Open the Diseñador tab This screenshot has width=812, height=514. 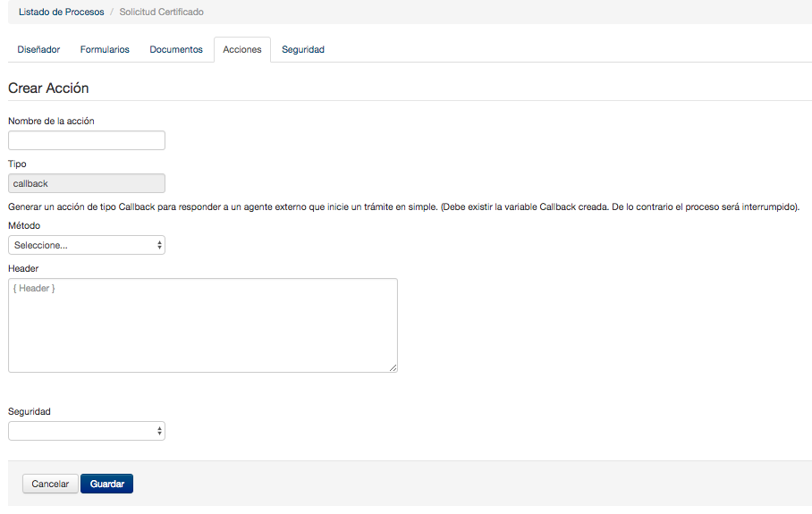(x=38, y=50)
